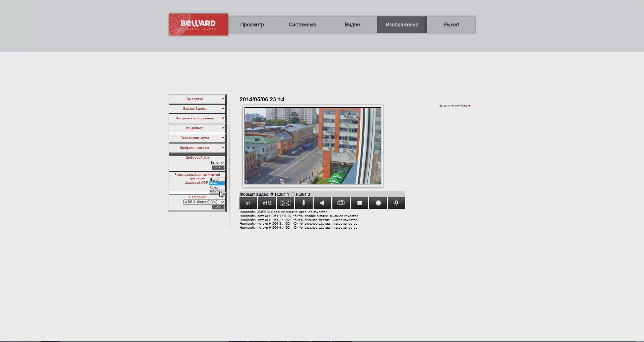
Task: Go to the Системные tab
Action: click(302, 25)
